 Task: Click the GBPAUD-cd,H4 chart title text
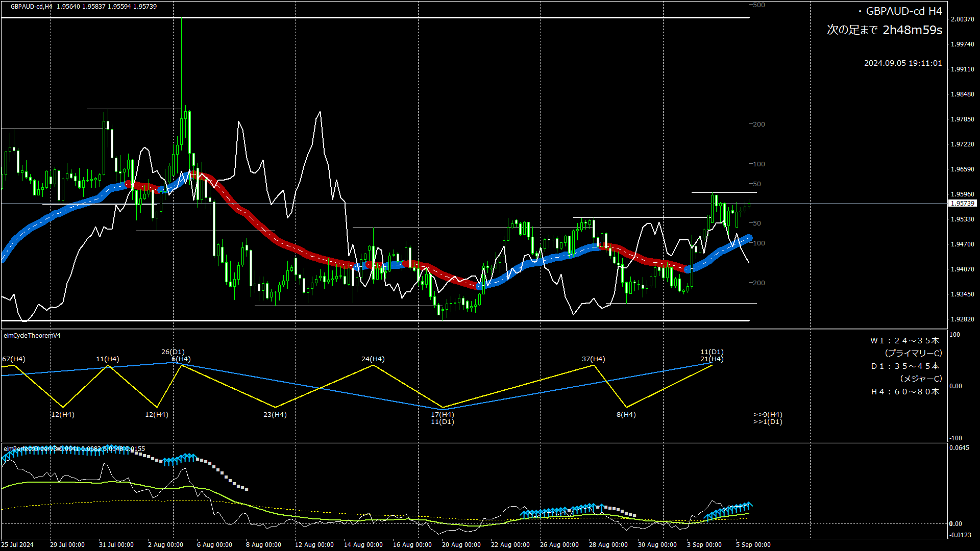point(31,7)
